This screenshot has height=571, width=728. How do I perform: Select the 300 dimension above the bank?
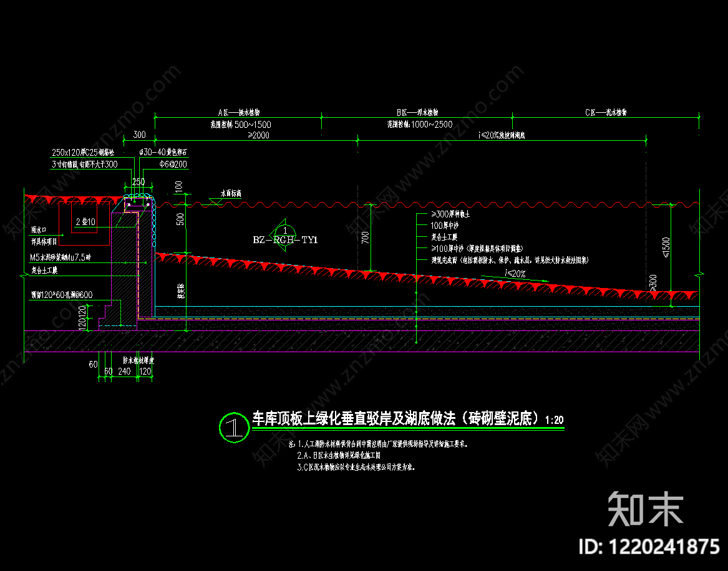coord(139,135)
